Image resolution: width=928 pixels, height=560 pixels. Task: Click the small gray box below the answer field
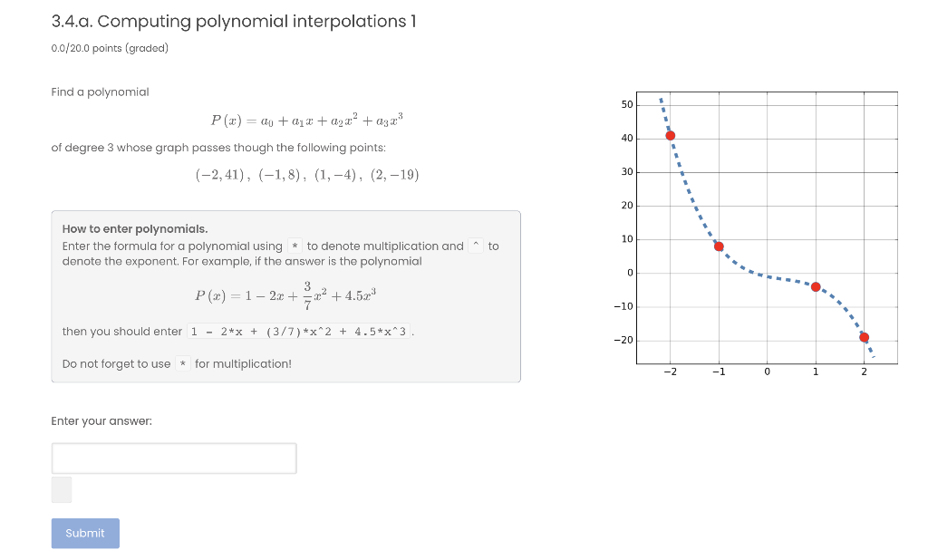tap(60, 489)
